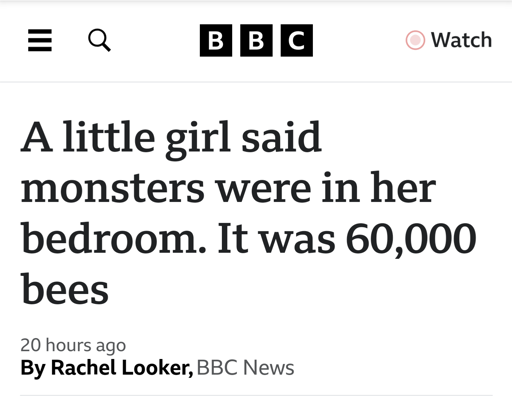Click the headline text 'monsters were in her'
This screenshot has width=512, height=396.
coord(228,187)
